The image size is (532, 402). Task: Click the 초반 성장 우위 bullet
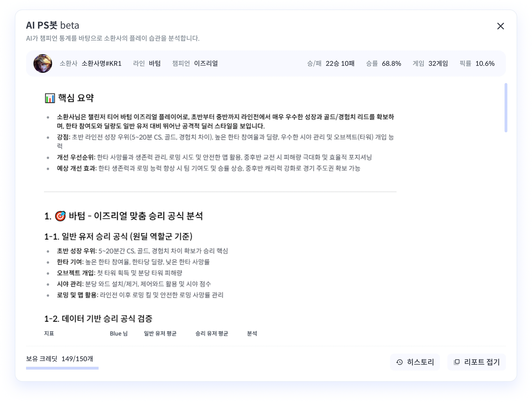pos(142,251)
